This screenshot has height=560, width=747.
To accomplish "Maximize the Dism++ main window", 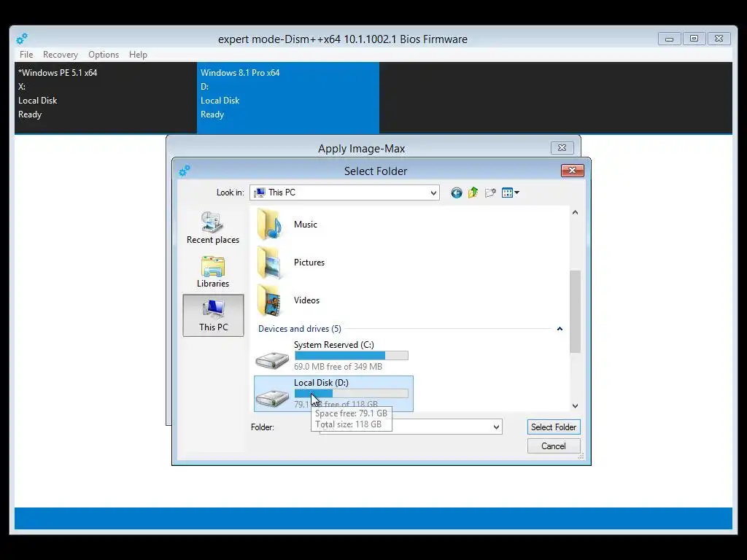I will click(694, 39).
